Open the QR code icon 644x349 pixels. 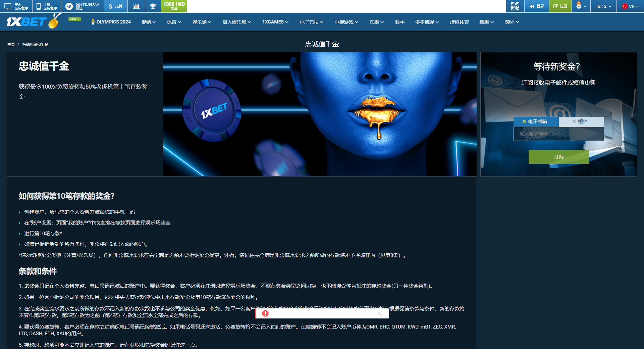(515, 6)
